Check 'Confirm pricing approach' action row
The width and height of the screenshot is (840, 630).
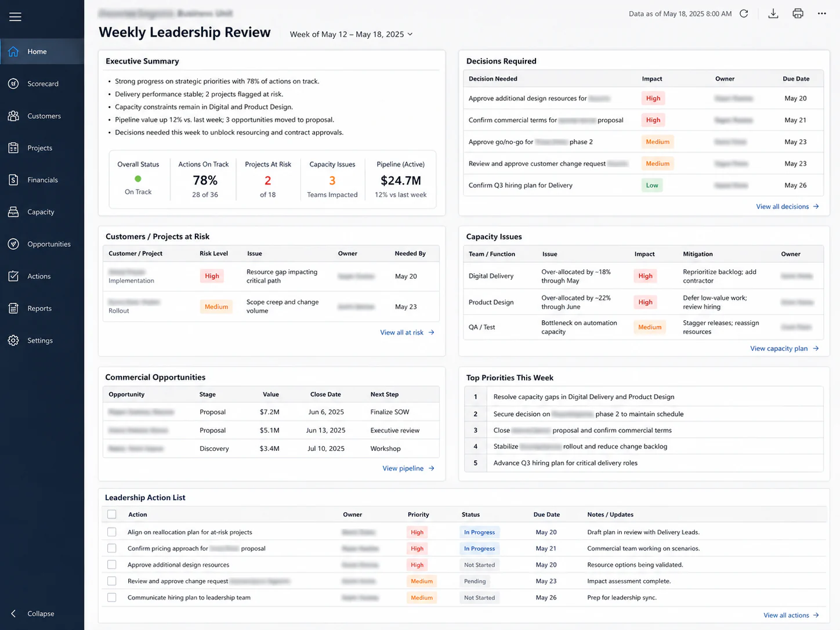(x=112, y=548)
